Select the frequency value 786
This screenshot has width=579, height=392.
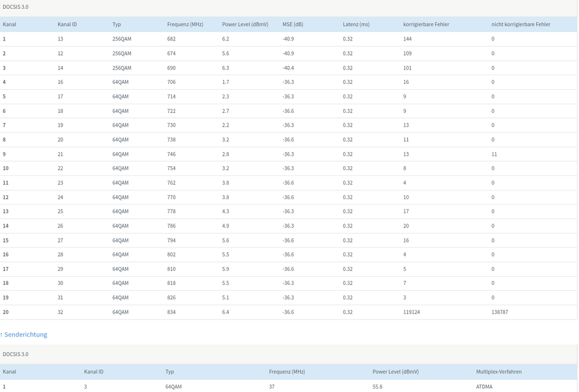pyautogui.click(x=172, y=226)
